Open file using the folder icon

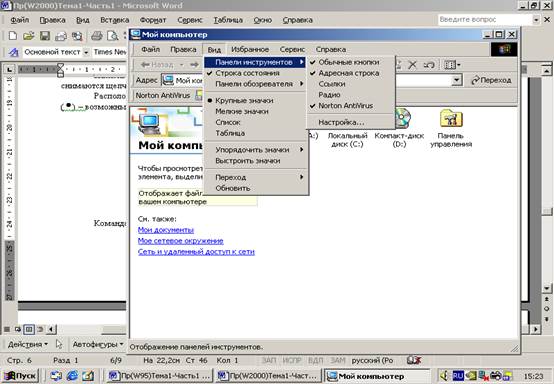click(x=29, y=36)
